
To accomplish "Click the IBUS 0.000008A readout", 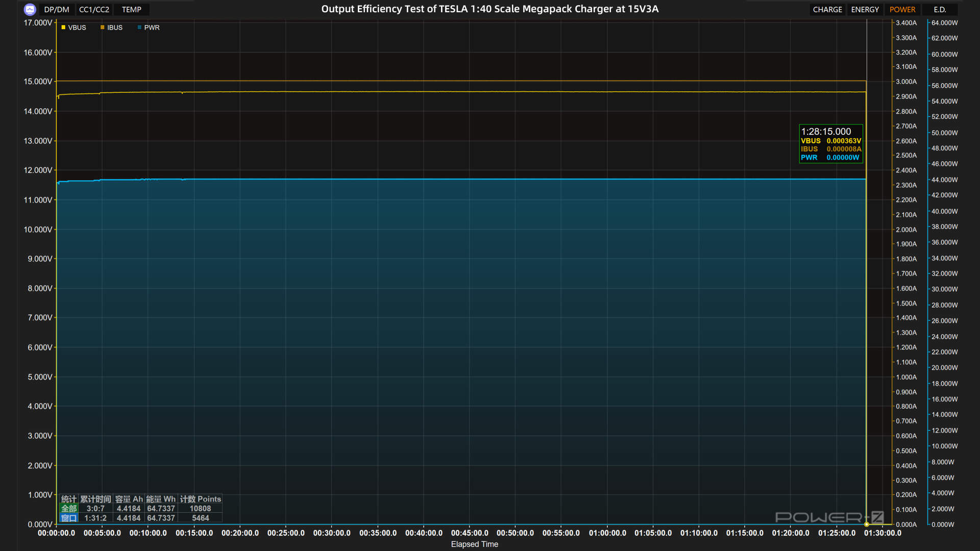I will tap(831, 149).
